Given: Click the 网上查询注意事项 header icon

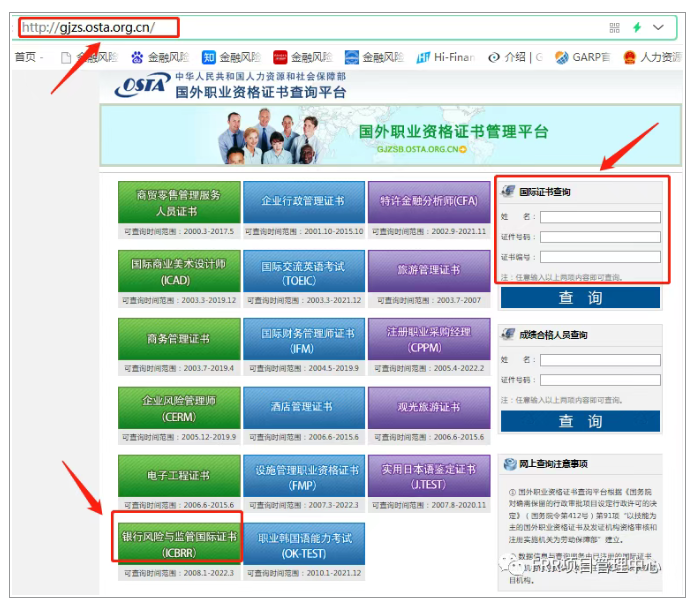Looking at the screenshot, I should (x=510, y=464).
